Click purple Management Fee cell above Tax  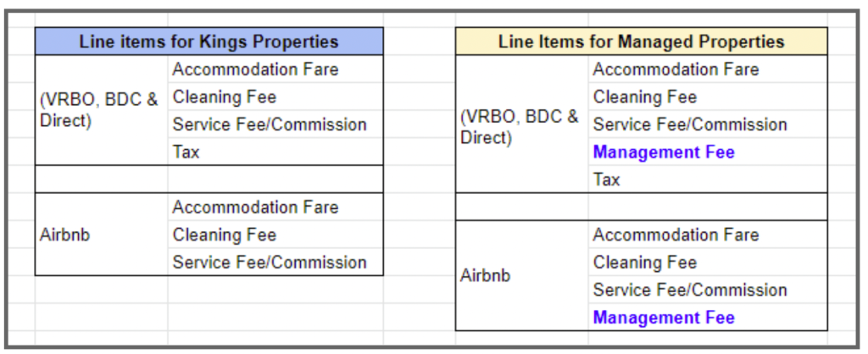[664, 152]
